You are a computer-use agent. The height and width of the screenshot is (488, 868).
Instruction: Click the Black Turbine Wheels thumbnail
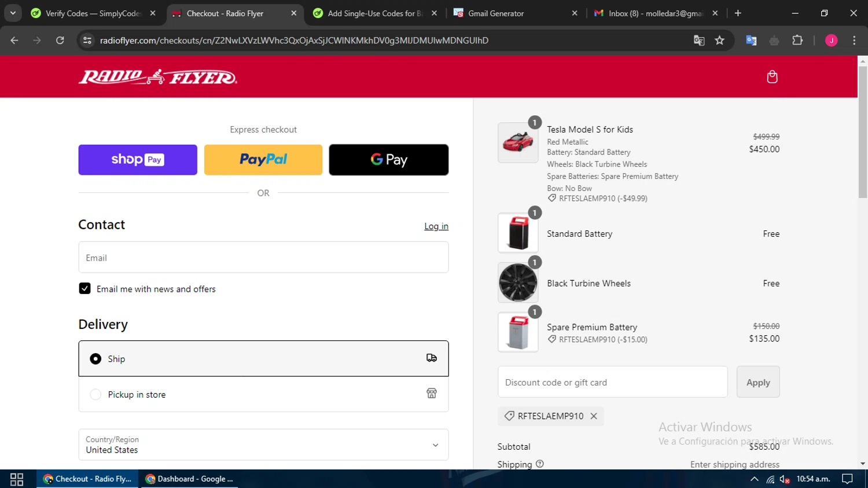click(x=518, y=282)
